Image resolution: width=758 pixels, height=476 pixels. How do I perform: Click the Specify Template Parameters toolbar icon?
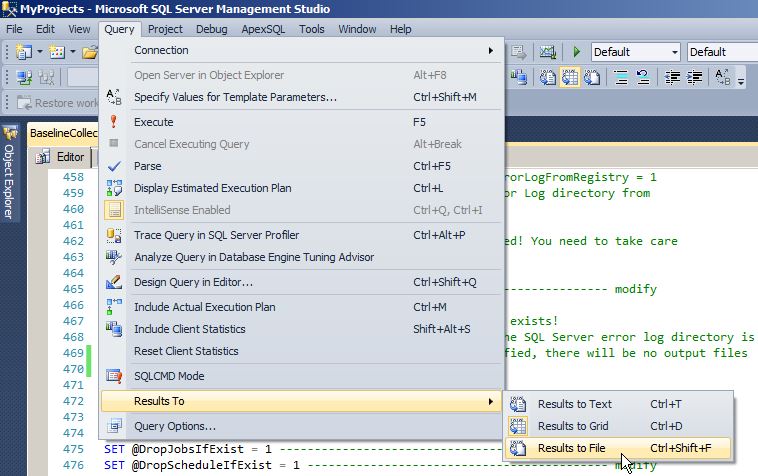coord(723,77)
